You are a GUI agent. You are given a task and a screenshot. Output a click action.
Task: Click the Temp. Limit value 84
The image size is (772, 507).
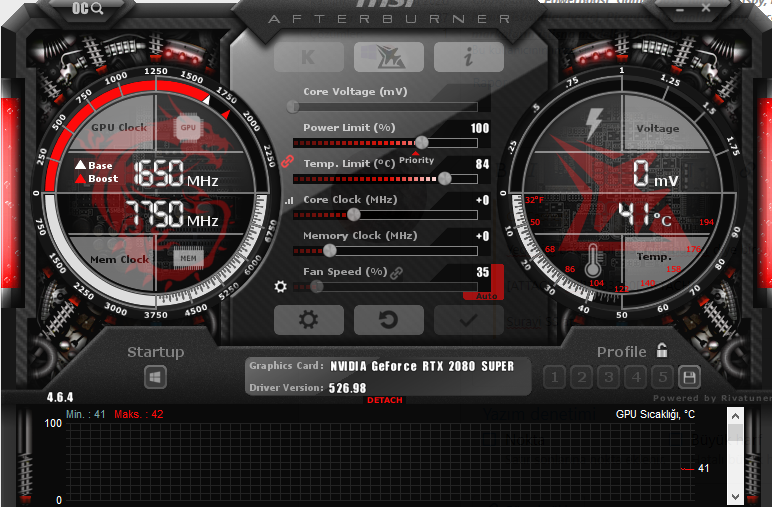click(482, 164)
